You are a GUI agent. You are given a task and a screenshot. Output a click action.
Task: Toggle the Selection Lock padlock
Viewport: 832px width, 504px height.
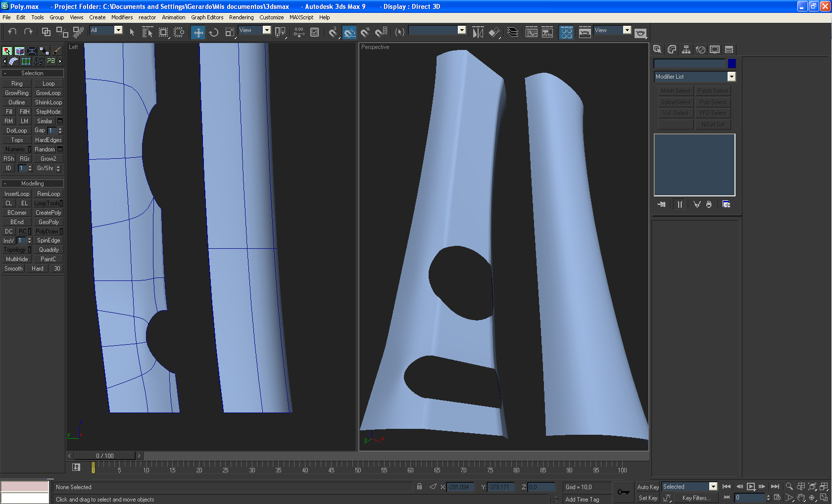pyautogui.click(x=420, y=487)
